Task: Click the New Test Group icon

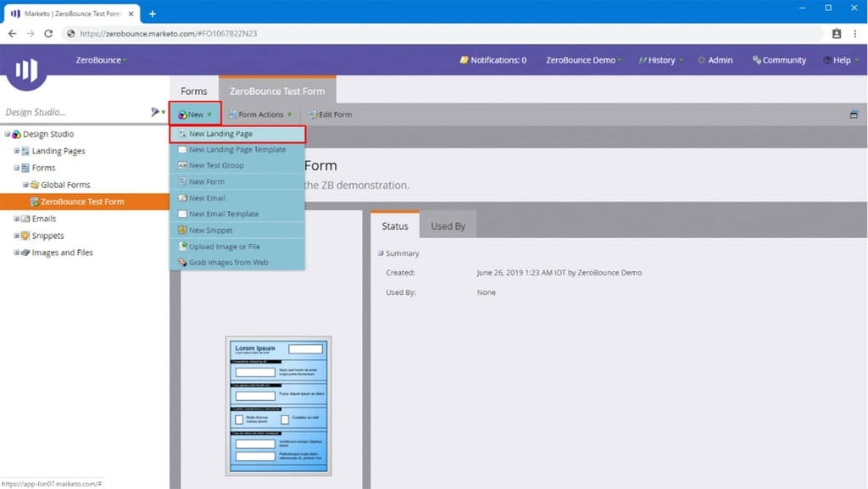Action: pos(182,165)
